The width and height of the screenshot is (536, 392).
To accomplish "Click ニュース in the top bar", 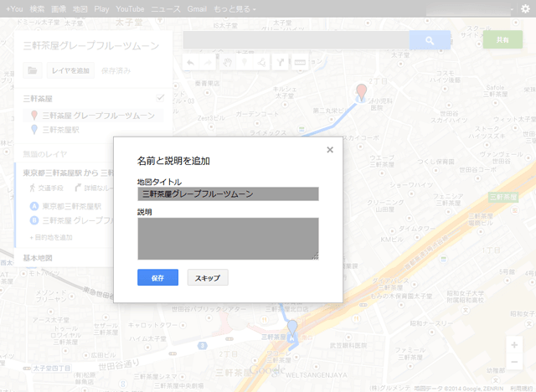I will (x=166, y=9).
